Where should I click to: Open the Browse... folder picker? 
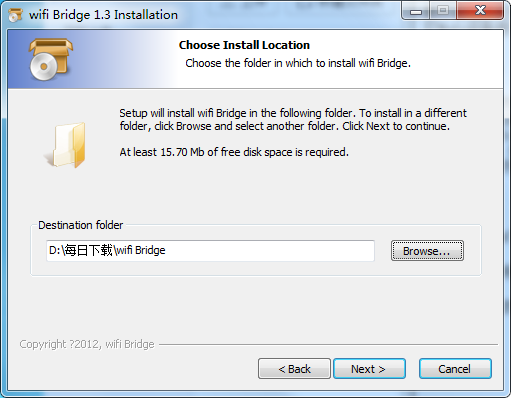pos(427,251)
